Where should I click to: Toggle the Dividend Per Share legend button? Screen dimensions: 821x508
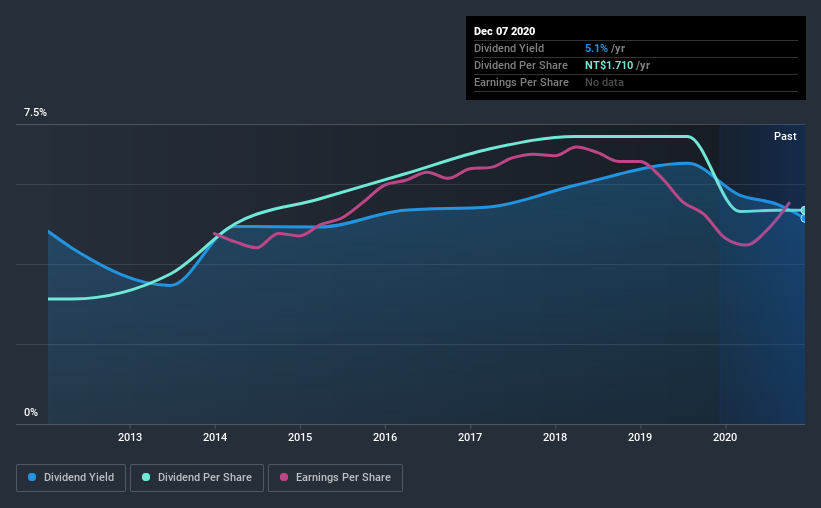point(197,478)
